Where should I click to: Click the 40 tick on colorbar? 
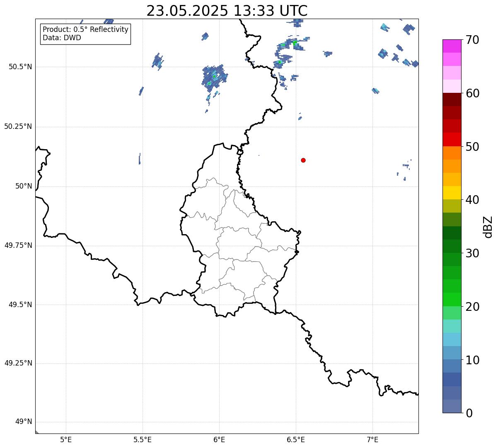pyautogui.click(x=472, y=200)
